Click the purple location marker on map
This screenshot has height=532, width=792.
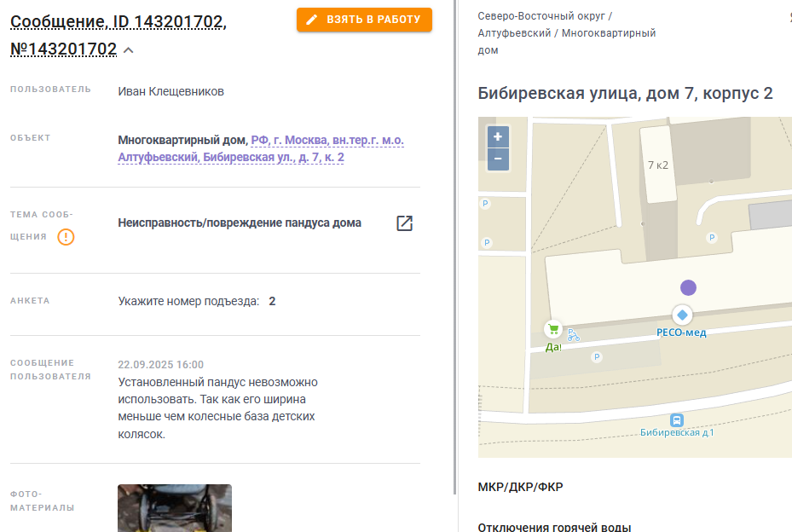click(x=688, y=287)
